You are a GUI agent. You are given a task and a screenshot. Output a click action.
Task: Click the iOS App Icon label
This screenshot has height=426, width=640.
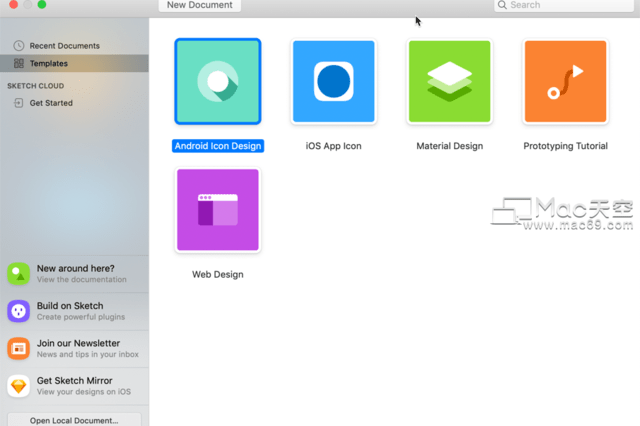coord(333,146)
